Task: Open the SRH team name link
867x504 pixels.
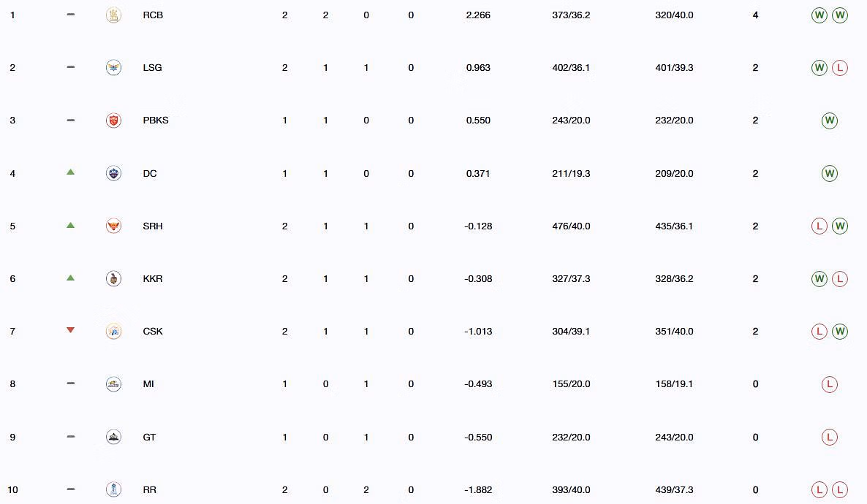Action: pyautogui.click(x=153, y=226)
